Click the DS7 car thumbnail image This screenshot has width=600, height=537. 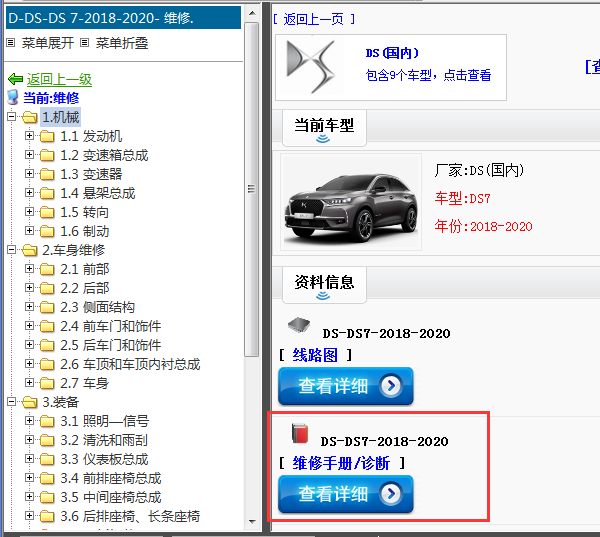click(x=351, y=202)
